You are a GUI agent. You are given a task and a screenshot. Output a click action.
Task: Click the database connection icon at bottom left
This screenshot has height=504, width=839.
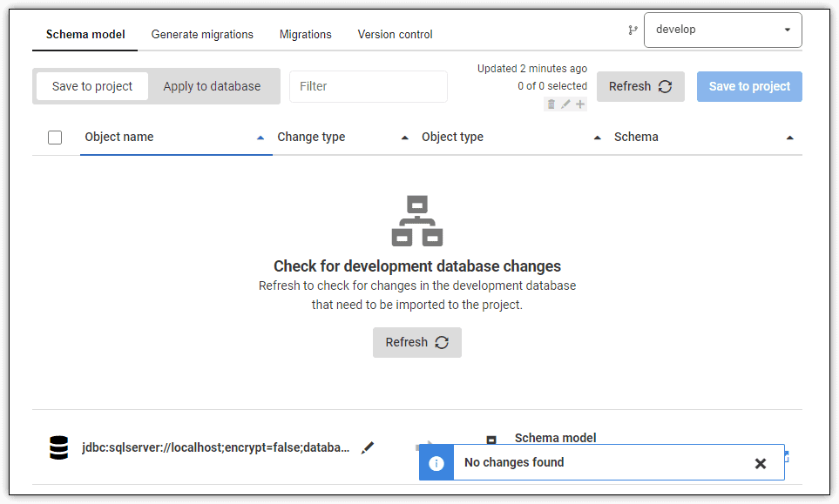pyautogui.click(x=58, y=447)
